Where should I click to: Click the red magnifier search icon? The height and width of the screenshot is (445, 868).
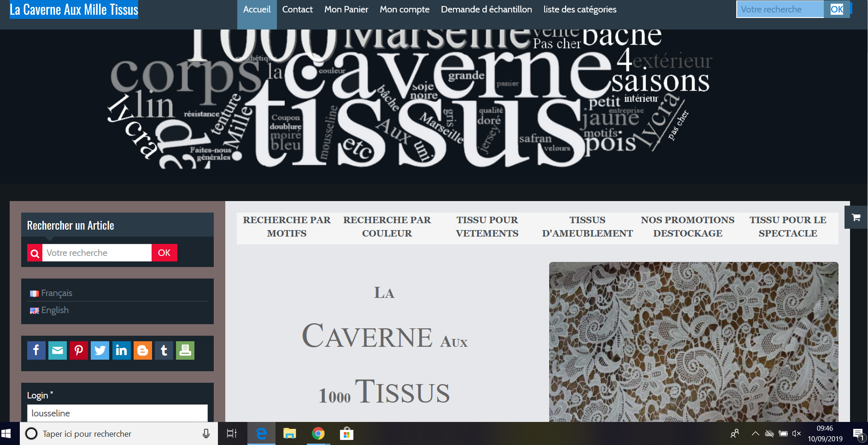[x=35, y=253]
